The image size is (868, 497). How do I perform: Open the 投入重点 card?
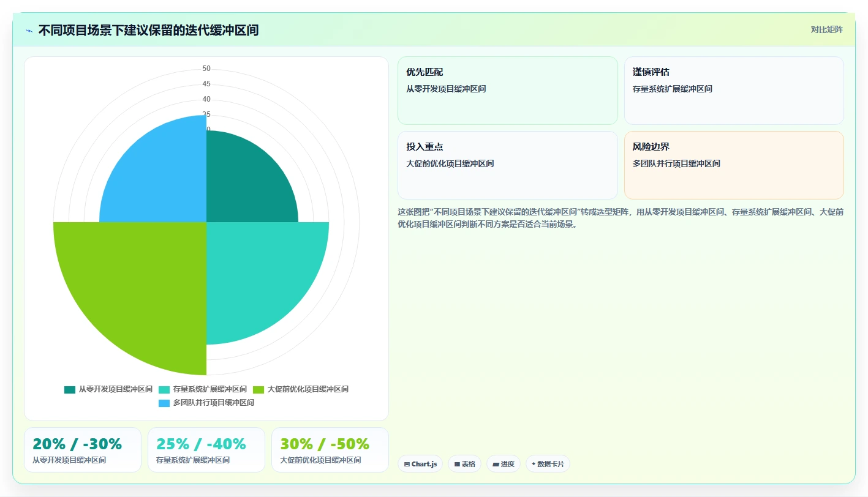[508, 165]
